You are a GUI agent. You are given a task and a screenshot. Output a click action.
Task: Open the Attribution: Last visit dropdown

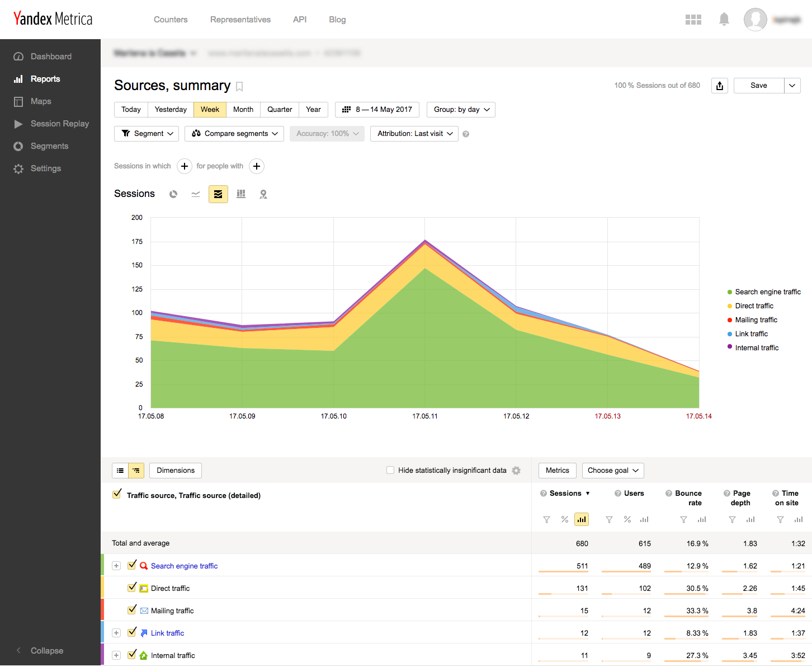414,134
